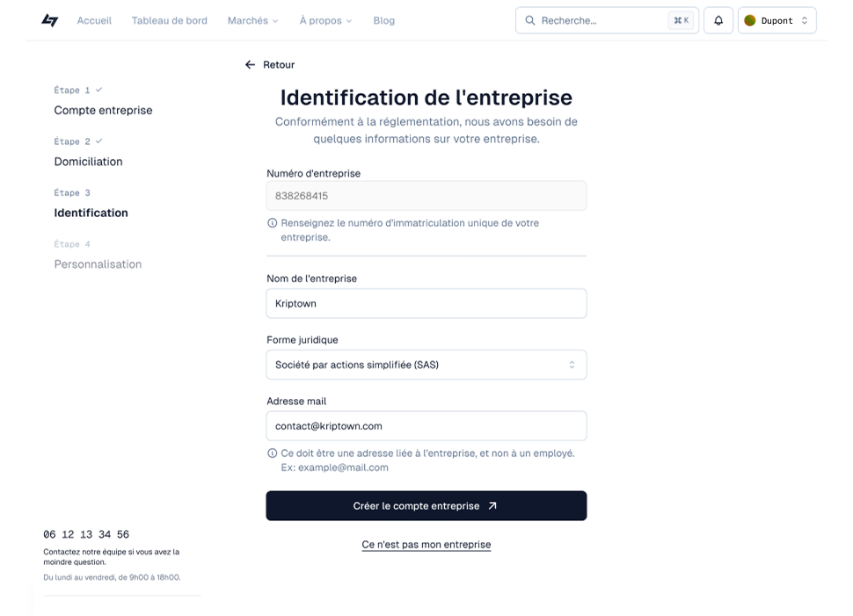Go to the Accueil page
Image resolution: width=853 pixels, height=616 pixels.
(94, 20)
